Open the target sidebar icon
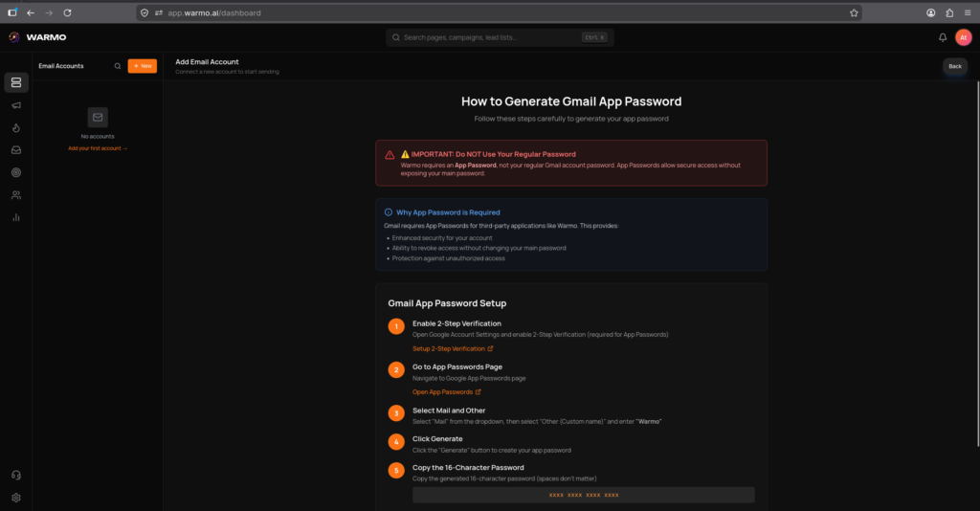Viewport: 980px width, 511px height. point(16,172)
